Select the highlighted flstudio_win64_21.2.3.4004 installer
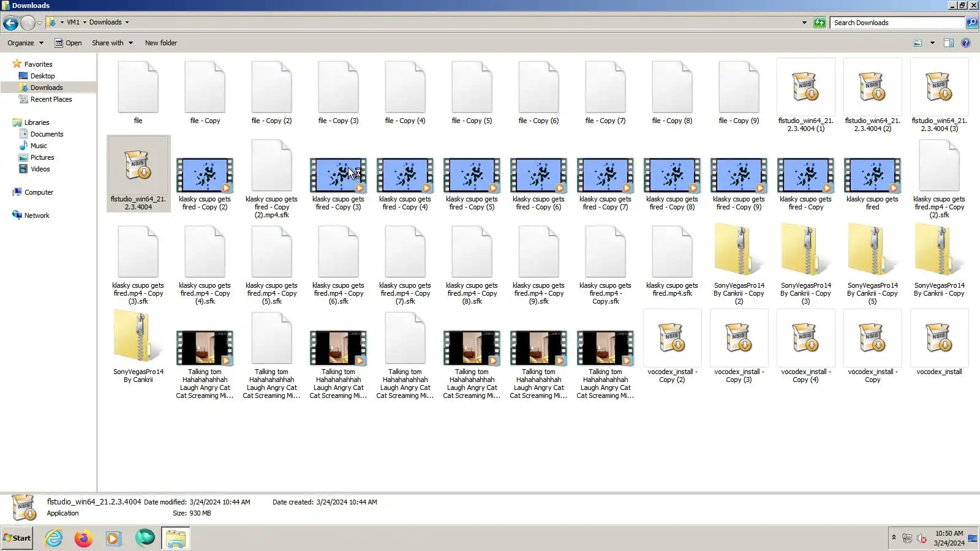The image size is (980, 551). coord(138,174)
